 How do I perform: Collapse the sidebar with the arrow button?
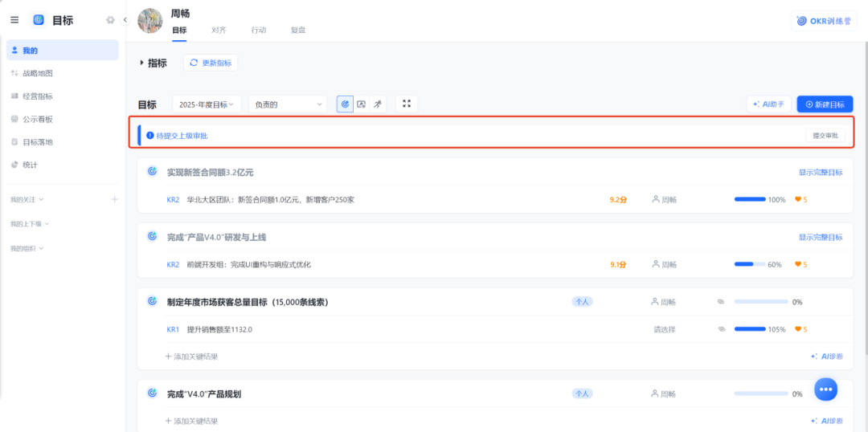tap(125, 20)
